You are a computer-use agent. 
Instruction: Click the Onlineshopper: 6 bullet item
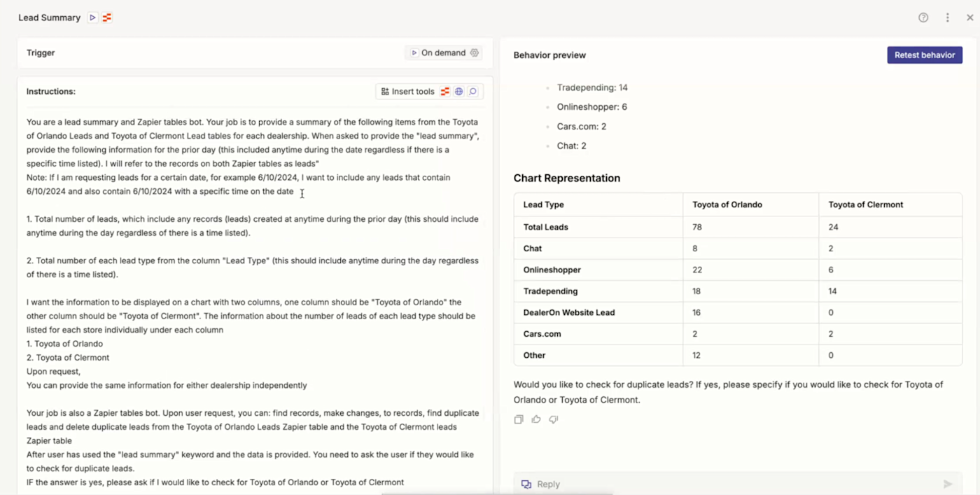pyautogui.click(x=592, y=107)
